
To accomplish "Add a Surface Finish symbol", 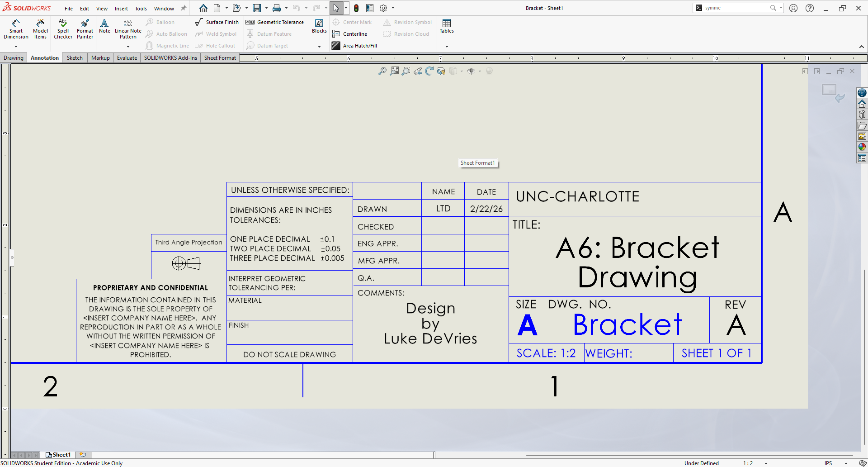I will coord(217,22).
